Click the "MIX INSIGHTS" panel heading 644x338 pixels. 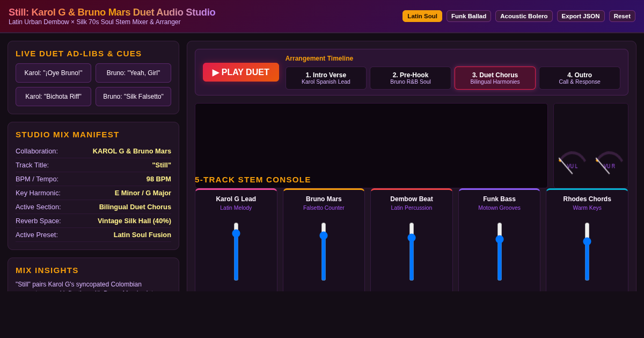tap(47, 270)
